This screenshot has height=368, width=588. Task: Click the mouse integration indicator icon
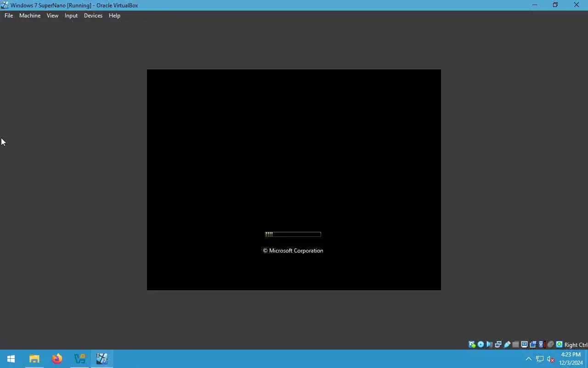point(550,345)
